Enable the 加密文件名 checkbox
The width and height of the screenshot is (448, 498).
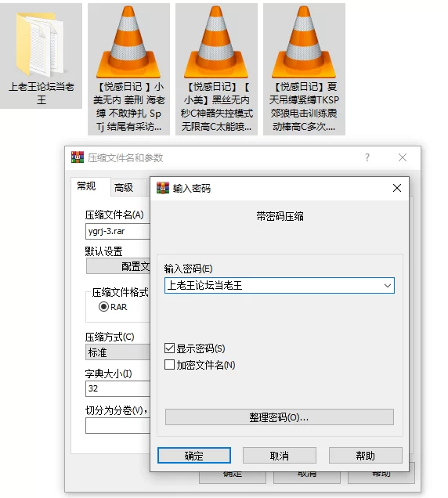pos(170,365)
